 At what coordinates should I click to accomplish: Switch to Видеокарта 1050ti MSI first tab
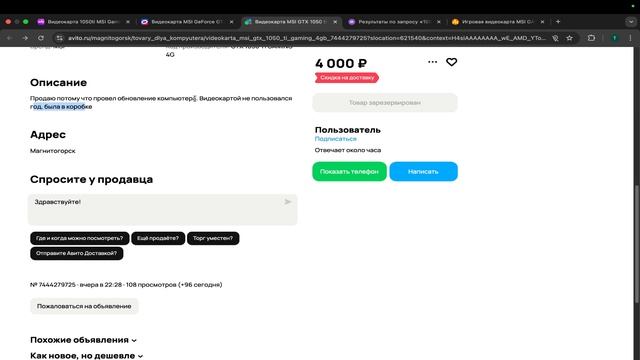(x=83, y=22)
